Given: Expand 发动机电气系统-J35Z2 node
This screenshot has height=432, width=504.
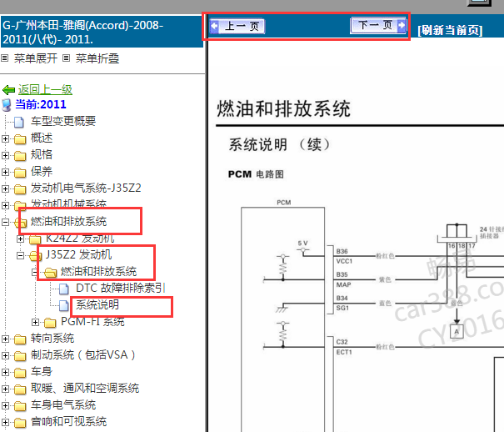Looking at the screenshot, I should [5, 188].
